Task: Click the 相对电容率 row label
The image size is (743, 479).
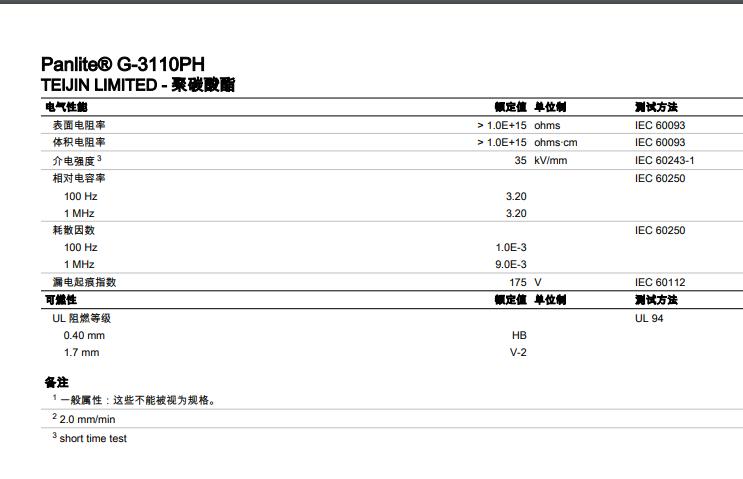Action: coord(79,178)
